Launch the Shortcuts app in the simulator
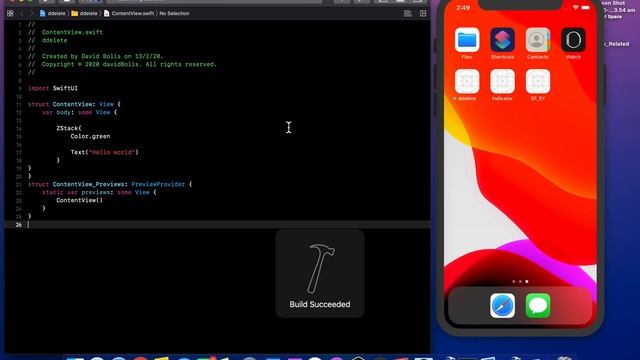This screenshot has height=360, width=640. [502, 40]
